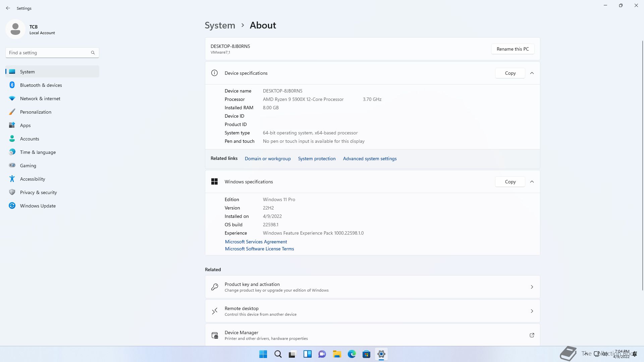Select the System monitor icon in sidebar
The height and width of the screenshot is (362, 644).
pyautogui.click(x=12, y=71)
